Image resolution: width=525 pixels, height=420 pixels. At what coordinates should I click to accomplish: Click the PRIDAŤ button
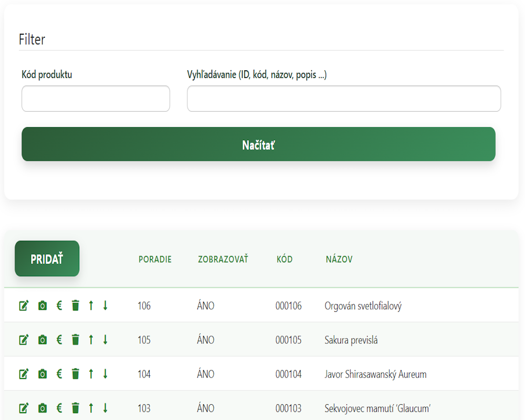[x=47, y=259]
